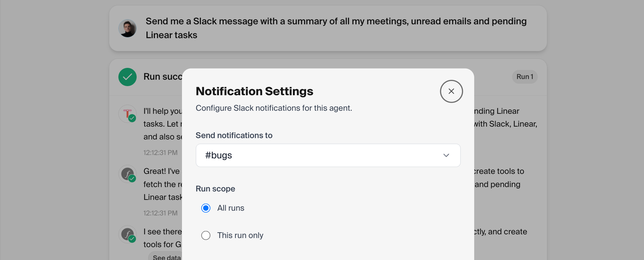Click the chevron on the #bugs selector
This screenshot has height=260, width=644.
(446, 155)
